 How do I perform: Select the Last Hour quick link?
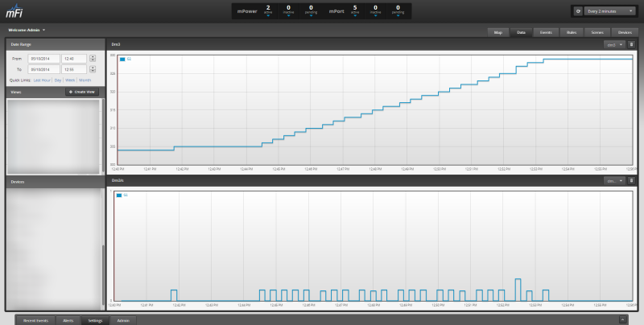42,80
